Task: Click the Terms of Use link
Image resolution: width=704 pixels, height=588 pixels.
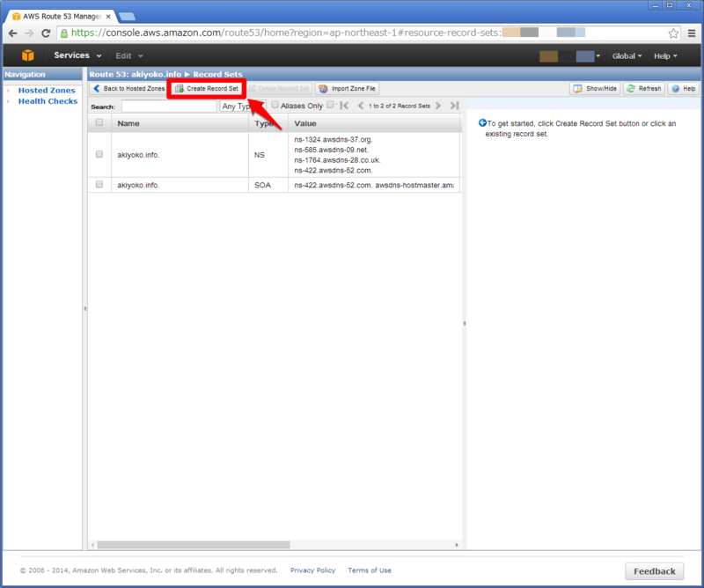Action: [x=369, y=570]
